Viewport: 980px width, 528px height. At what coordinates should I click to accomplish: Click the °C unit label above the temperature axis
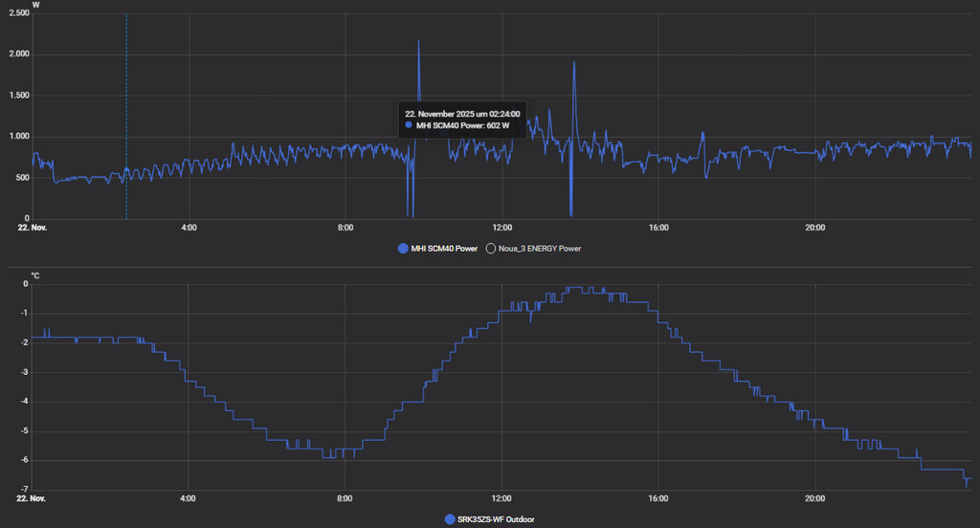pos(35,275)
